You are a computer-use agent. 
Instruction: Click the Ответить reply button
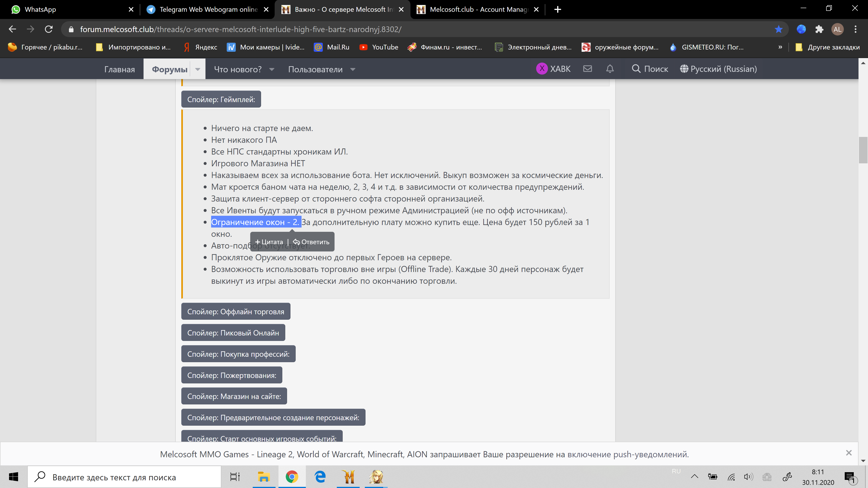coord(311,242)
